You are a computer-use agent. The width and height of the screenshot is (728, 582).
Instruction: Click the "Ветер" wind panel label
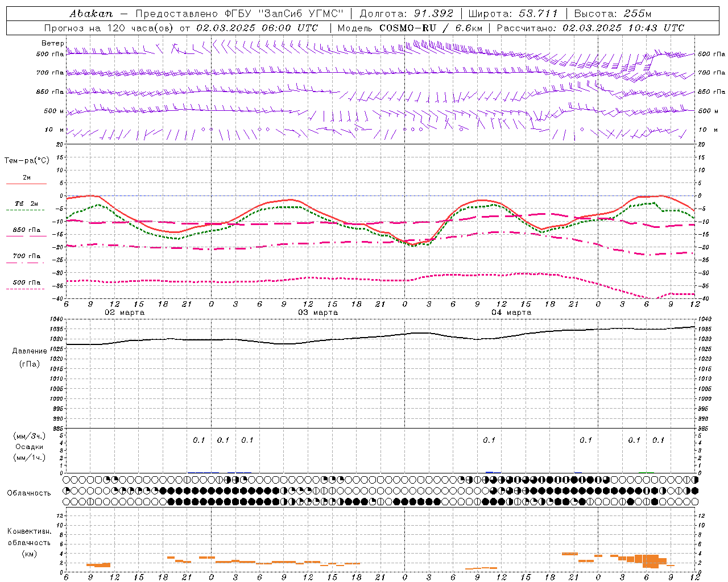[x=53, y=43]
